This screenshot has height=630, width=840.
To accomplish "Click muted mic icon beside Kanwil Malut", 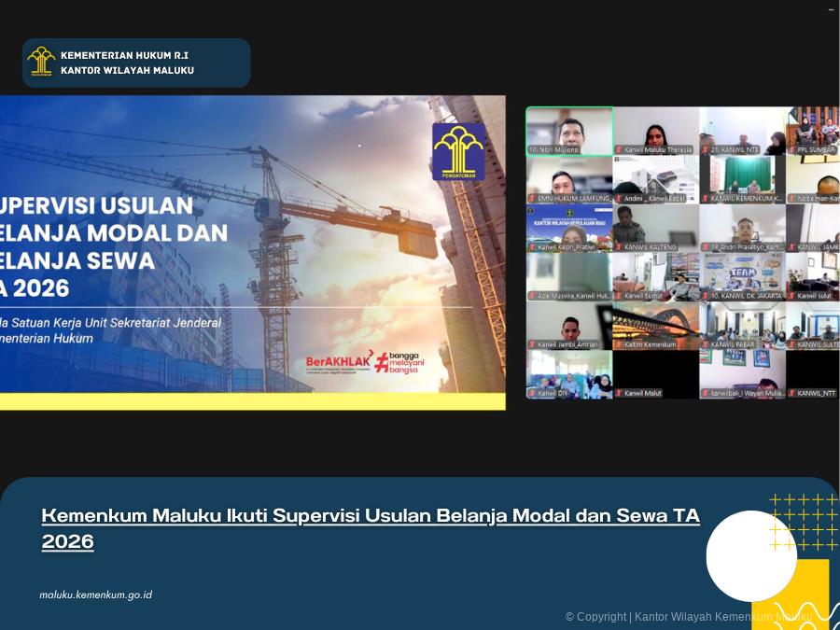I will 619,393.
